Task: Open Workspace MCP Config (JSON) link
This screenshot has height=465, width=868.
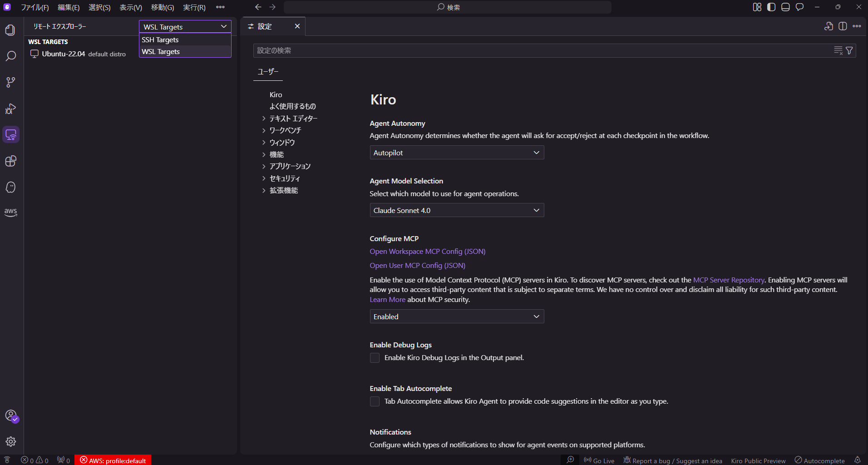Action: [428, 251]
